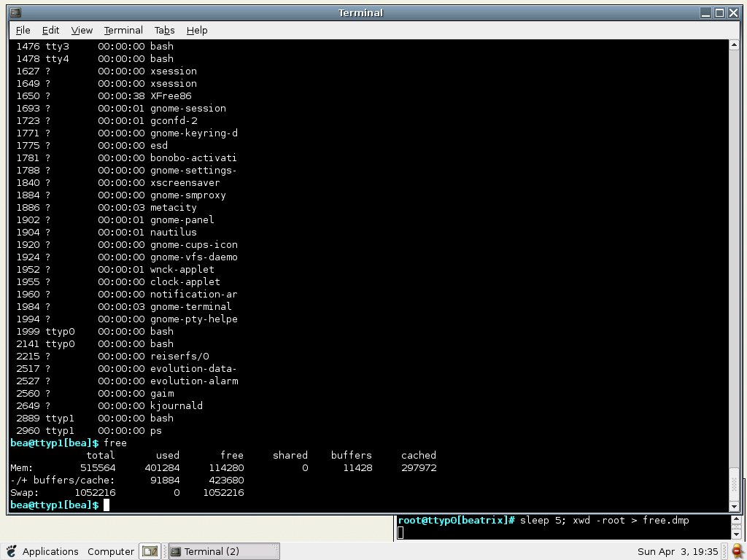747x560 pixels.
Task: Click the main scrollbar down arrow
Action: [x=734, y=506]
